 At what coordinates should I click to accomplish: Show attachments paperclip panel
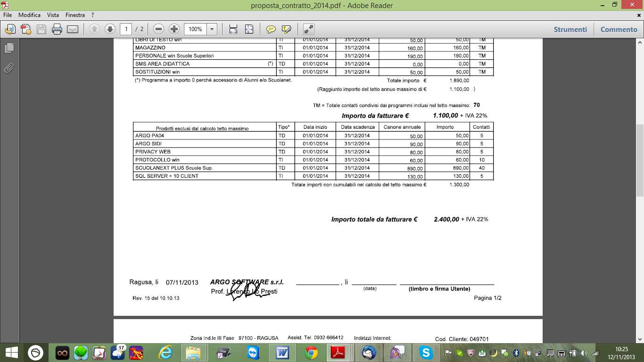click(x=9, y=68)
